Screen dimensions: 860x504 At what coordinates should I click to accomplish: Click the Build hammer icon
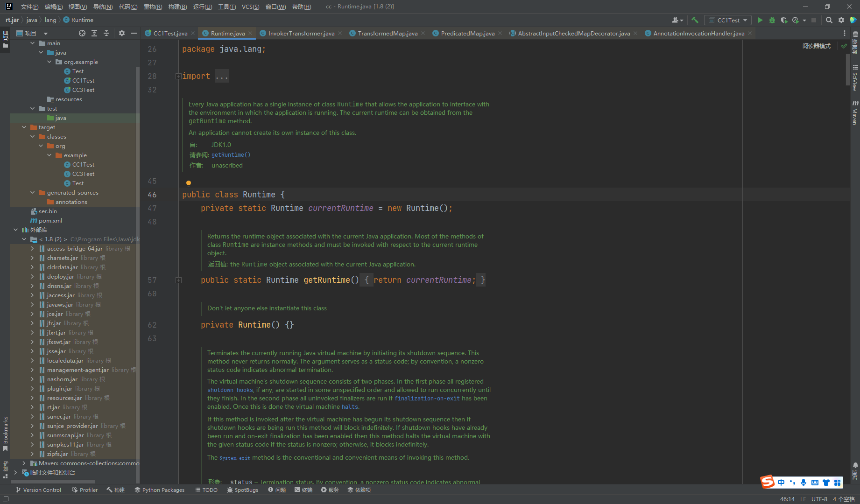(695, 20)
